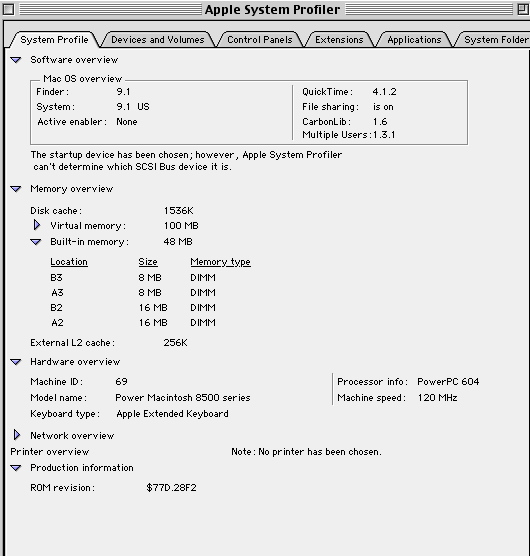The image size is (530, 556).
Task: Click the Machine ID value 69
Action: pos(122,382)
